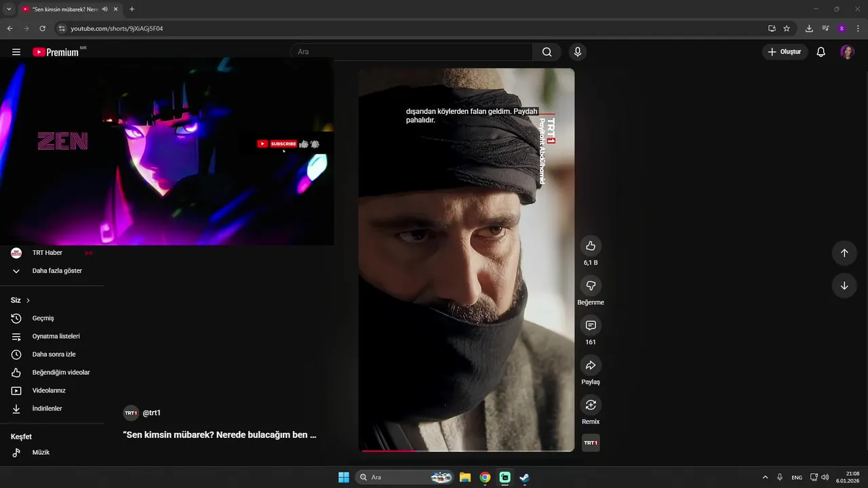868x488 pixels.
Task: Open Chrome three-dot menu
Action: [858, 28]
